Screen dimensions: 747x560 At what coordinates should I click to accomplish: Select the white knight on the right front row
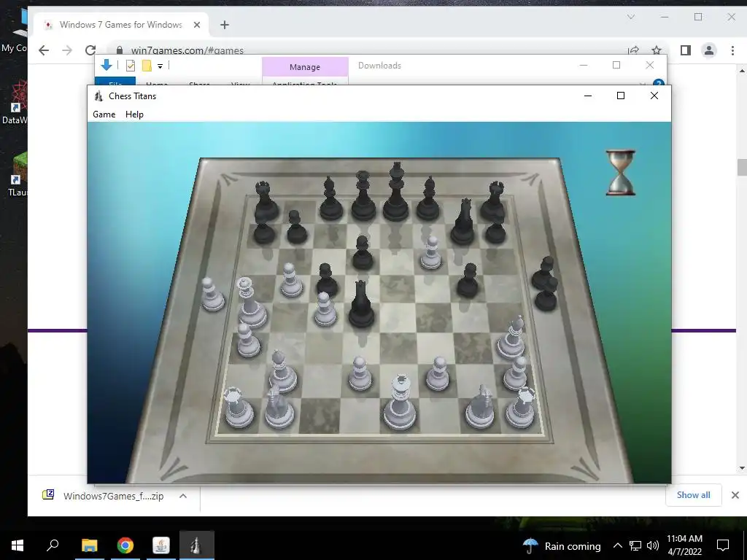[481, 407]
